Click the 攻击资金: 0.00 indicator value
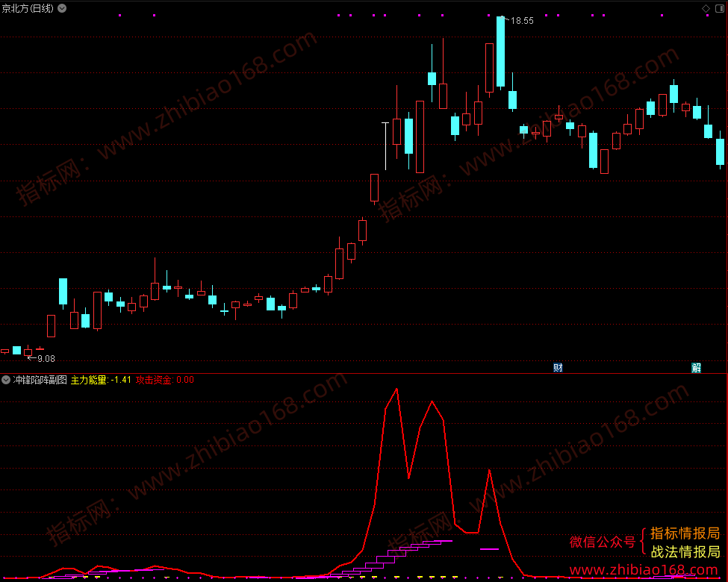The height and width of the screenshot is (582, 728). tap(165, 380)
